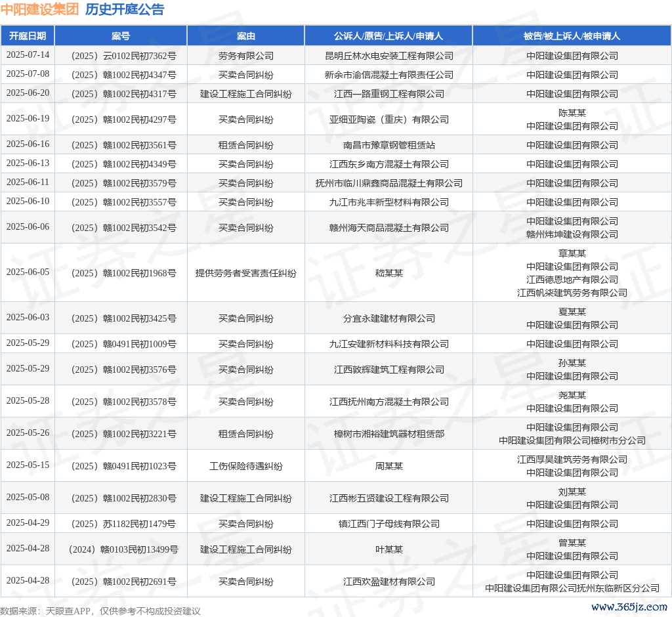Select defendant 江西德恩地产有限公司
672x617 pixels.
coord(572,280)
